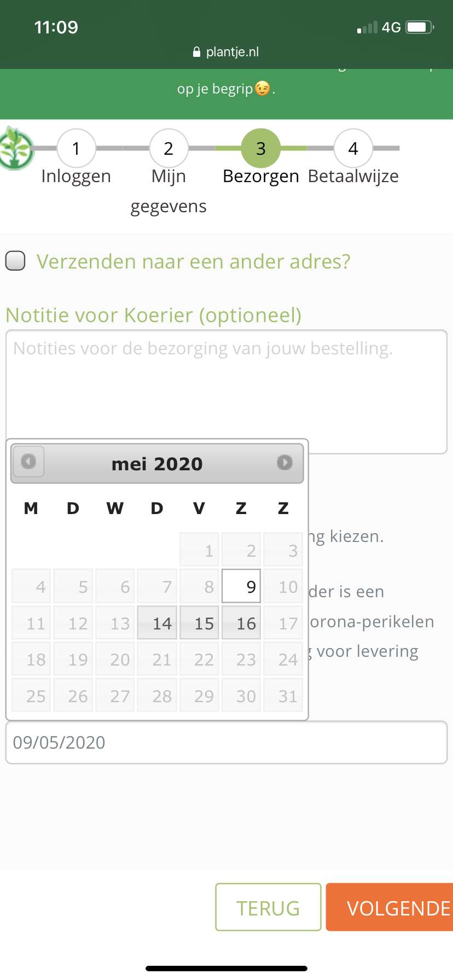The image size is (453, 980).
Task: Tap the signal strength bars icon
Action: tap(367, 27)
